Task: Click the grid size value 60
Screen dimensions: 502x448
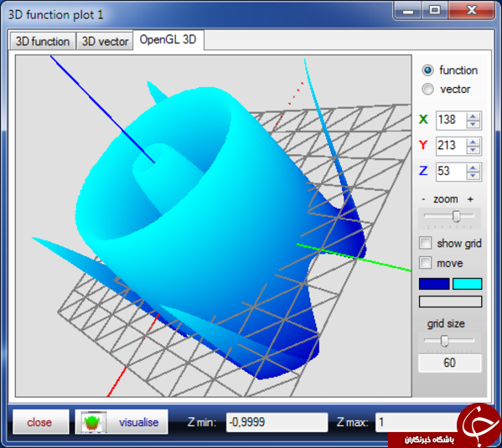Action: [449, 363]
